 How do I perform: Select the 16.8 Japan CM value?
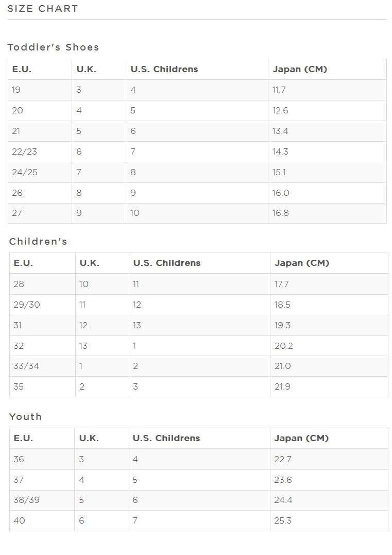click(281, 213)
